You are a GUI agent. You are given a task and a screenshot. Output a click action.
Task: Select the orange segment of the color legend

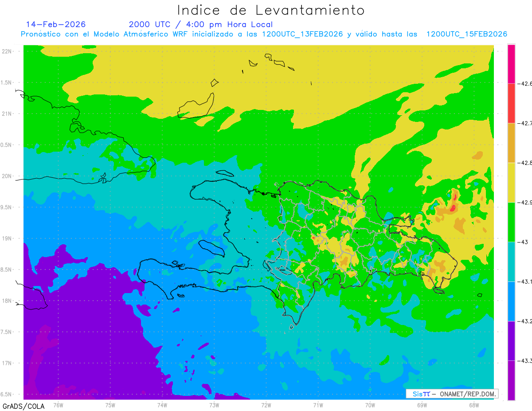[511, 143]
